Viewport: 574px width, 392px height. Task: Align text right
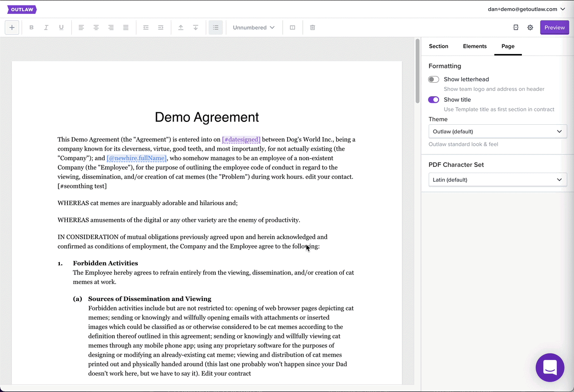(x=111, y=28)
